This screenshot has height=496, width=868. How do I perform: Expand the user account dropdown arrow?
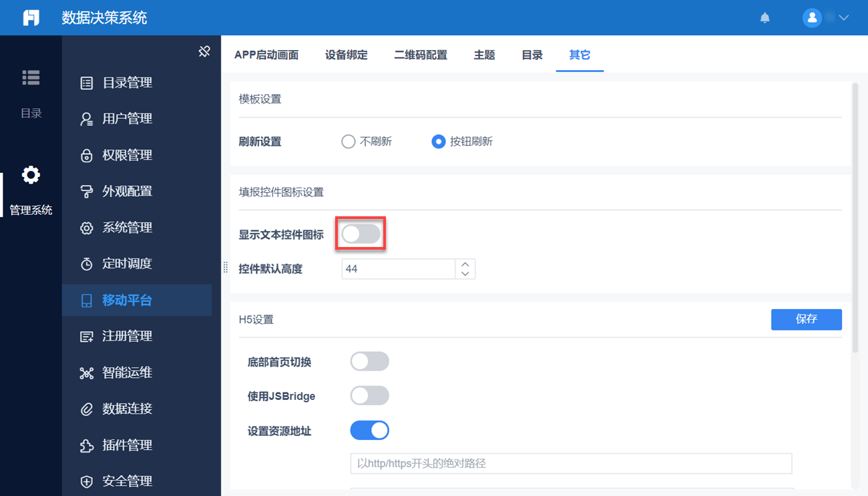843,18
